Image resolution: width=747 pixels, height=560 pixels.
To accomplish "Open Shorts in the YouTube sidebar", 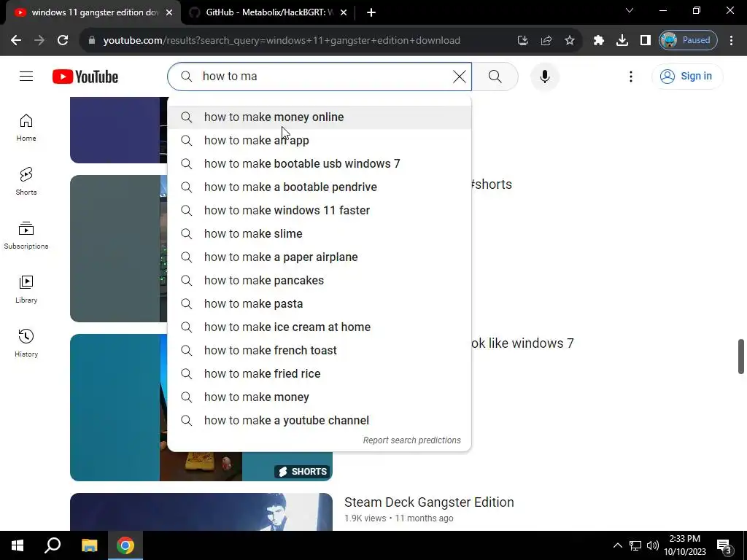I will pos(26,182).
